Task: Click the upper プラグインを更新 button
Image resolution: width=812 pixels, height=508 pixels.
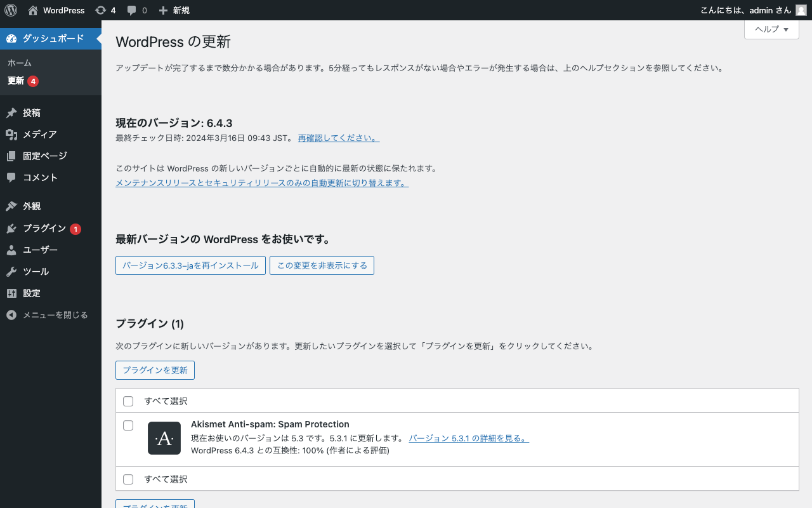Action: 155,370
